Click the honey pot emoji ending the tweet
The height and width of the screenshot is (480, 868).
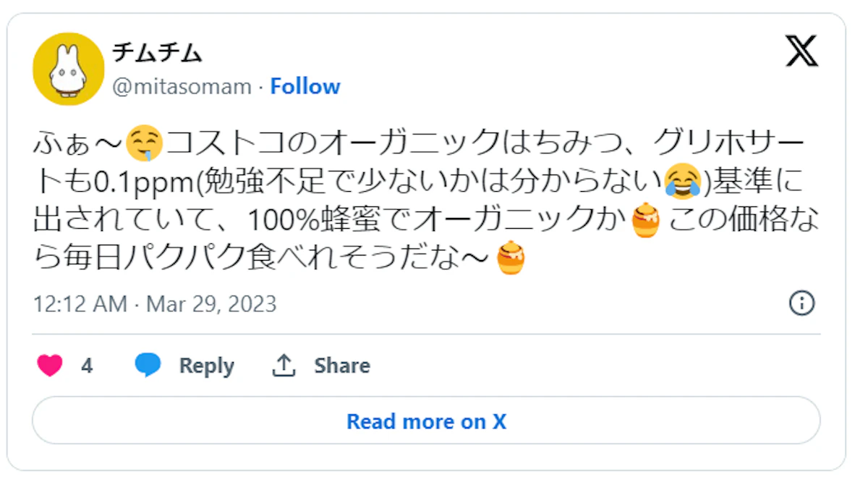pyautogui.click(x=511, y=258)
